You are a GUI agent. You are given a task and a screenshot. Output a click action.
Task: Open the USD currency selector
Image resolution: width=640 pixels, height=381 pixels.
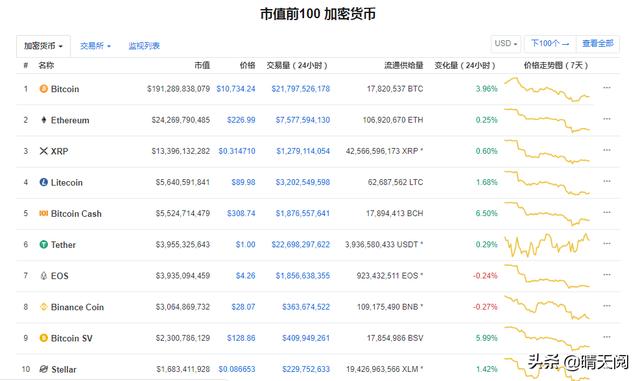click(x=506, y=43)
